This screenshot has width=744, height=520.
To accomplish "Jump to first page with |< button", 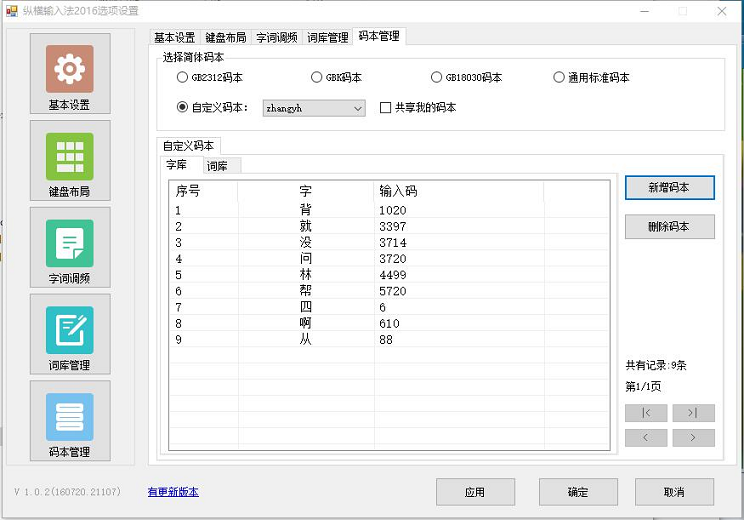I will tap(646, 413).
